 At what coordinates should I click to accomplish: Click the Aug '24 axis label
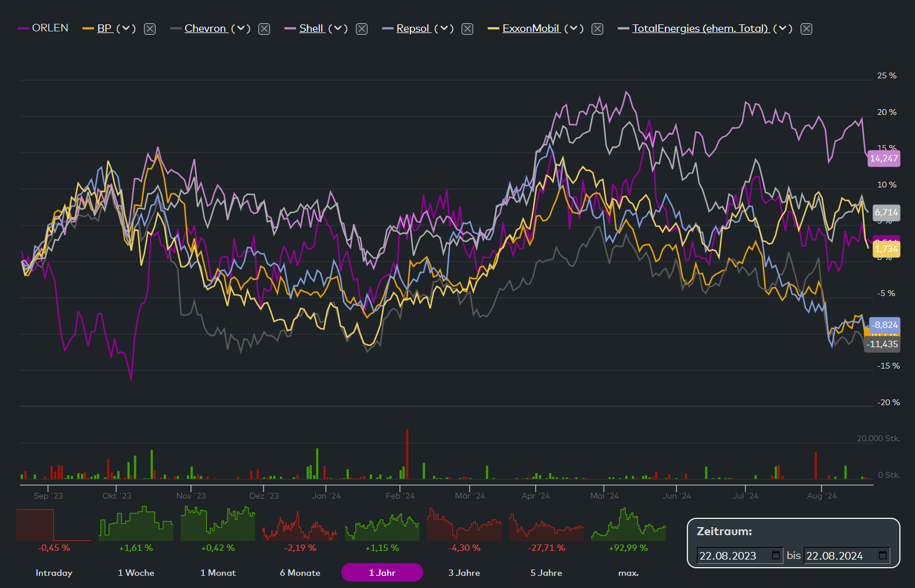point(822,496)
